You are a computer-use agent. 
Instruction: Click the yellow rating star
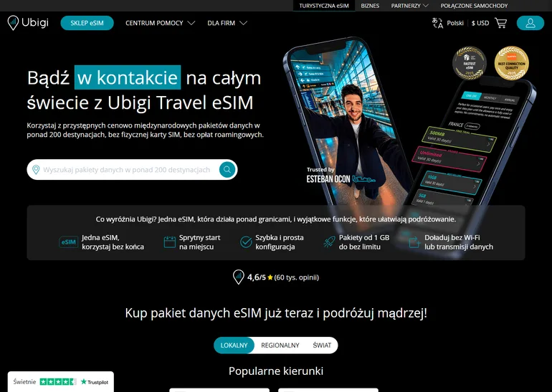(x=270, y=277)
